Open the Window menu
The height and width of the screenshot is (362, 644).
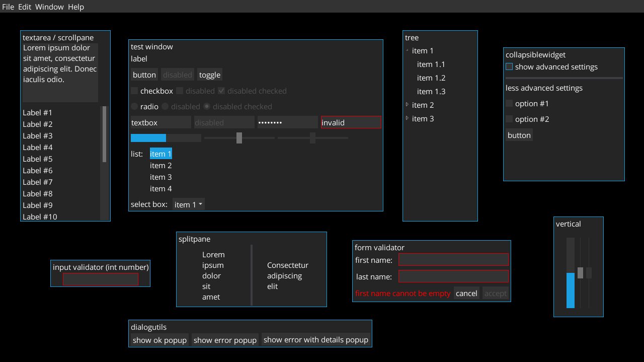pos(49,7)
